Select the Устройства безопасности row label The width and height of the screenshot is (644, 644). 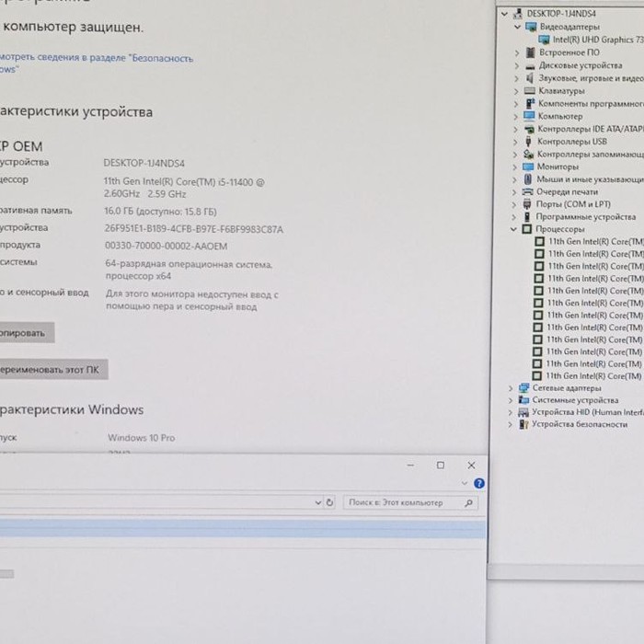(580, 424)
